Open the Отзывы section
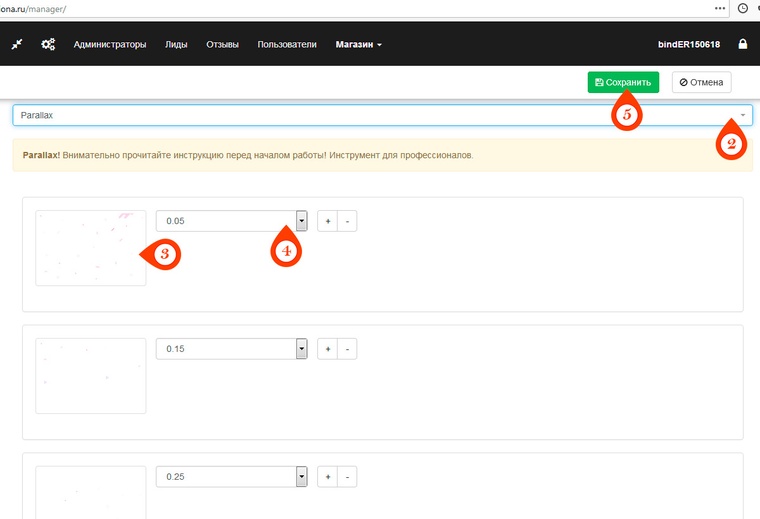 coord(222,44)
